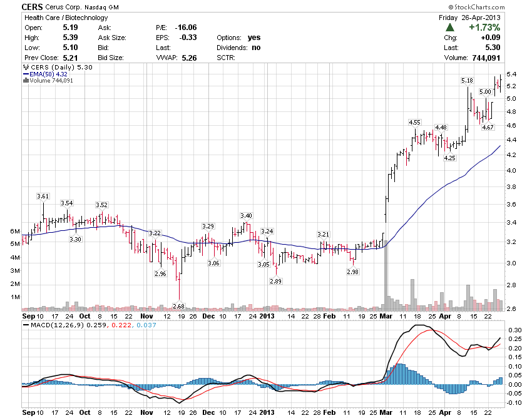The height and width of the screenshot is (418, 532).
Task: Click the 4.55 price high label
Action: [414, 122]
